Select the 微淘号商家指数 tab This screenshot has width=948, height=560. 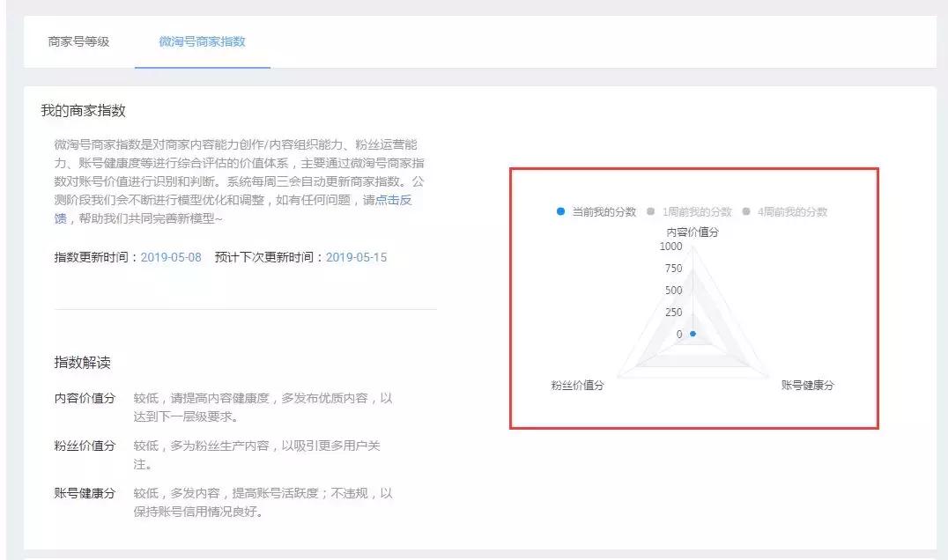(204, 41)
